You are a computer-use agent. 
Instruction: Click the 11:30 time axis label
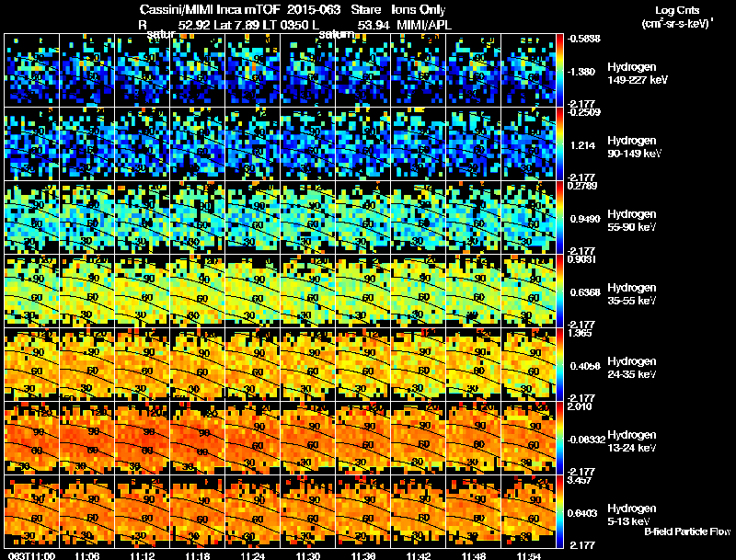(308, 556)
